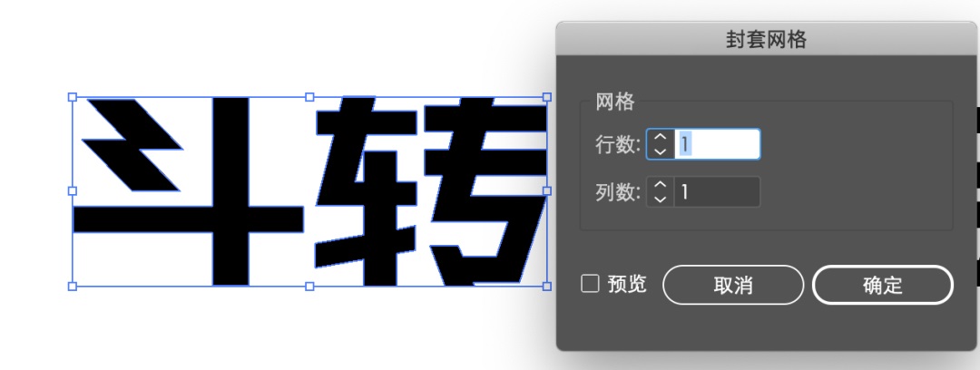The width and height of the screenshot is (980, 370).
Task: Increase 列数 with the up stepper arrow
Action: pyautogui.click(x=661, y=185)
